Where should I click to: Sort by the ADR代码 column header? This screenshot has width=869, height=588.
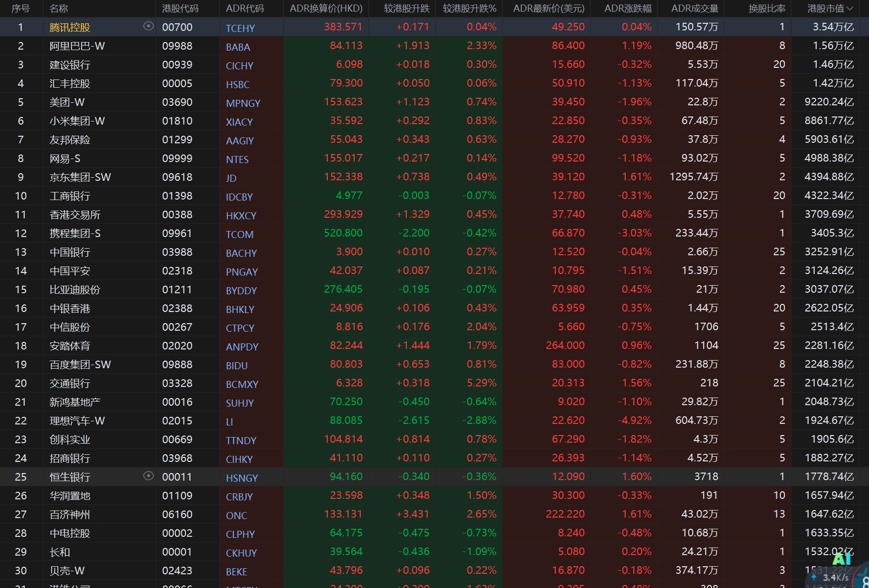tap(245, 9)
